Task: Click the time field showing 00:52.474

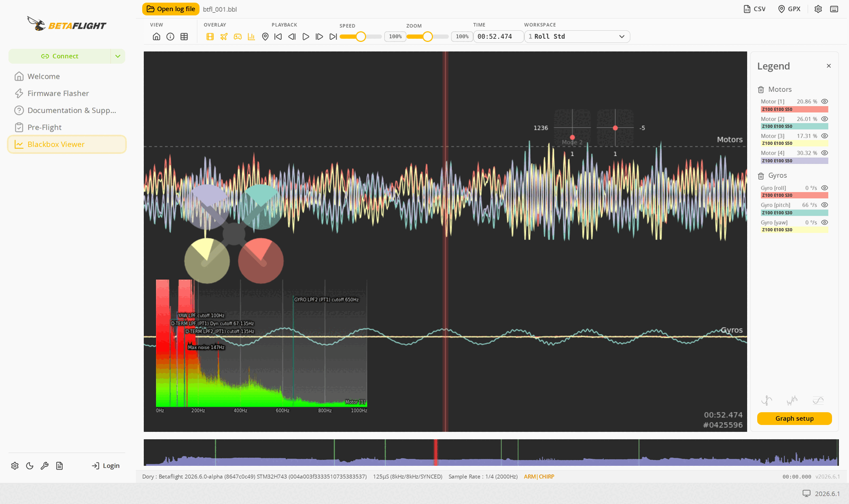Action: pyautogui.click(x=498, y=37)
